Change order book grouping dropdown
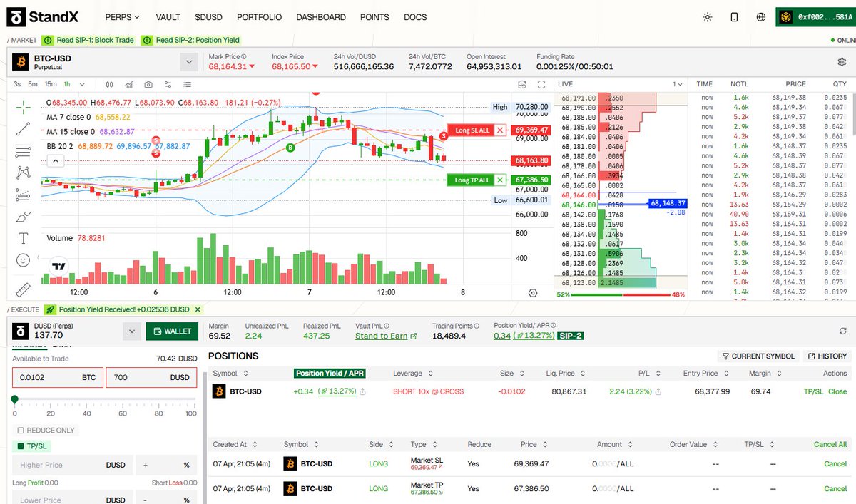Viewport: 856px width, 504px height. (x=678, y=84)
